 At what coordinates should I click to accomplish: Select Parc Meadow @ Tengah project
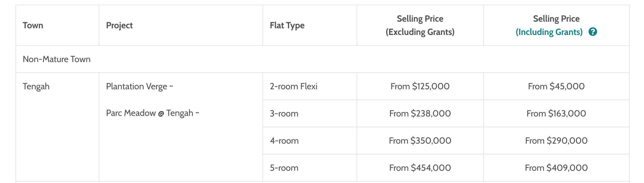(x=153, y=113)
